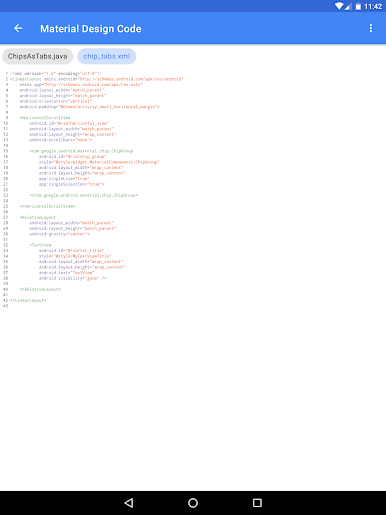This screenshot has height=515, width=386.
Task: Tap the battery status icon
Action: click(x=358, y=6)
